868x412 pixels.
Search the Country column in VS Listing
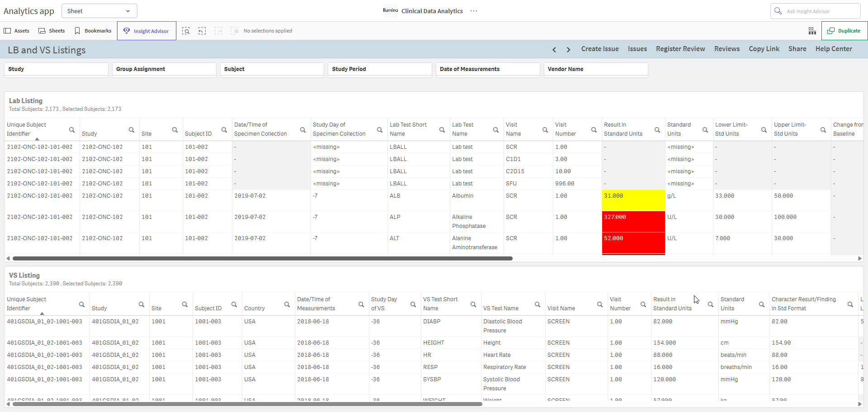[x=287, y=304]
